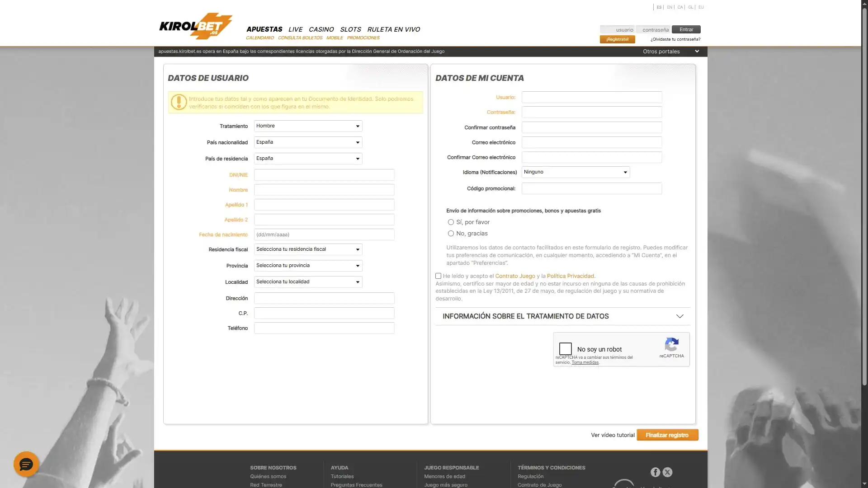
Task: Go to SLOTS section
Action: [350, 29]
